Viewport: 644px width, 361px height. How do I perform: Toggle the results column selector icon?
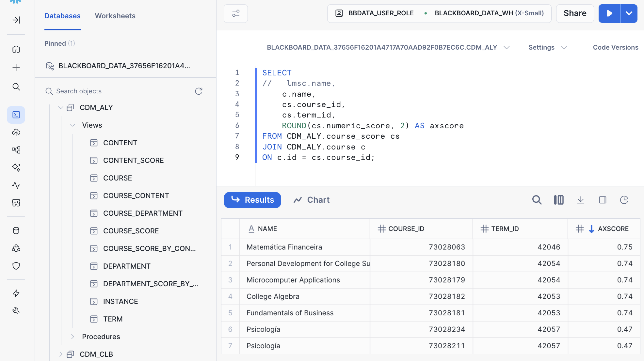click(558, 200)
